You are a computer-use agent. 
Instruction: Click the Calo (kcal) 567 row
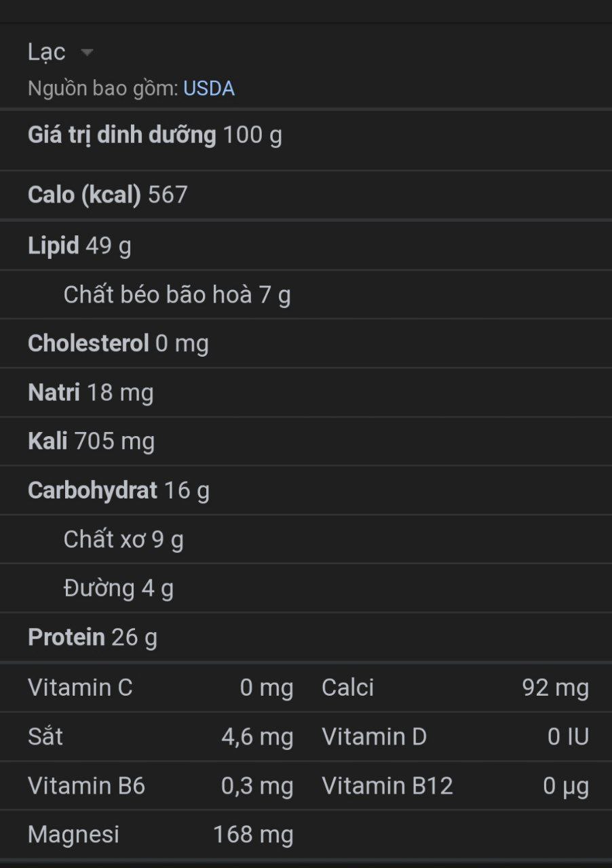107,195
